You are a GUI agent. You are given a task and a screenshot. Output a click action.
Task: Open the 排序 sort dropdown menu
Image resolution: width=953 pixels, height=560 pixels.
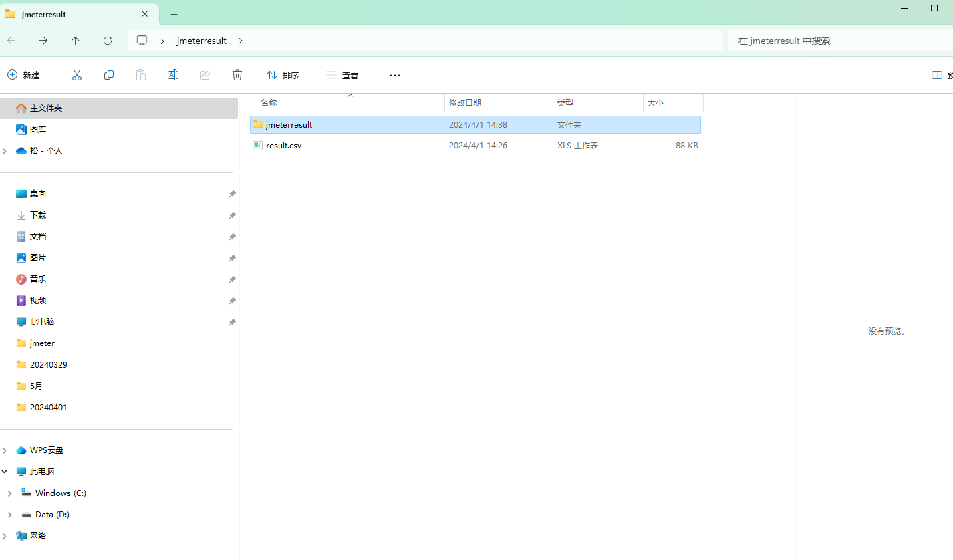(x=283, y=75)
